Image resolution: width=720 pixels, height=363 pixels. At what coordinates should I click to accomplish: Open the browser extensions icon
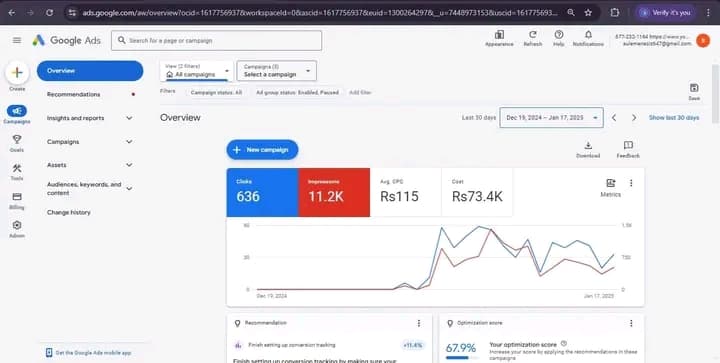(x=615, y=13)
